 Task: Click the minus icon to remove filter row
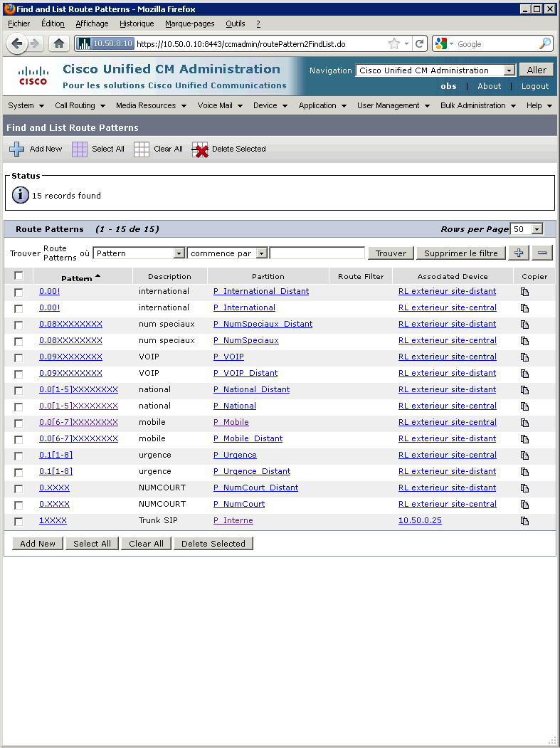(x=542, y=253)
